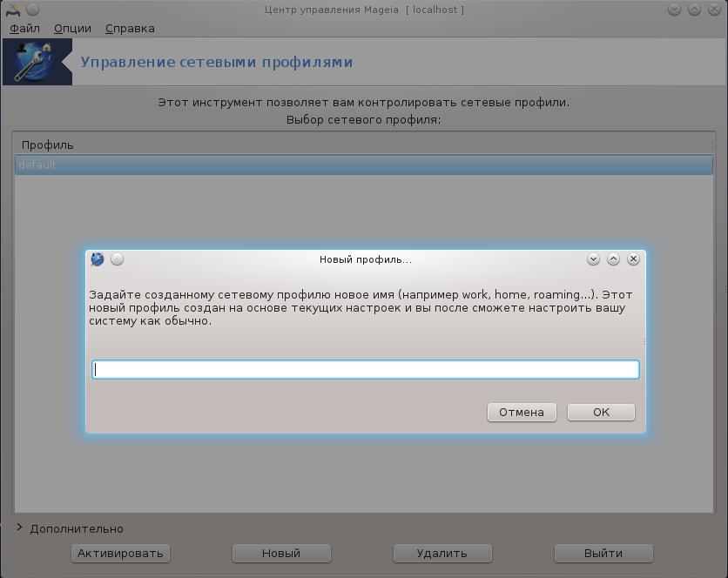Maximize the Mageia Control Center window
Image resolution: width=728 pixels, height=578 pixels.
coord(694,10)
